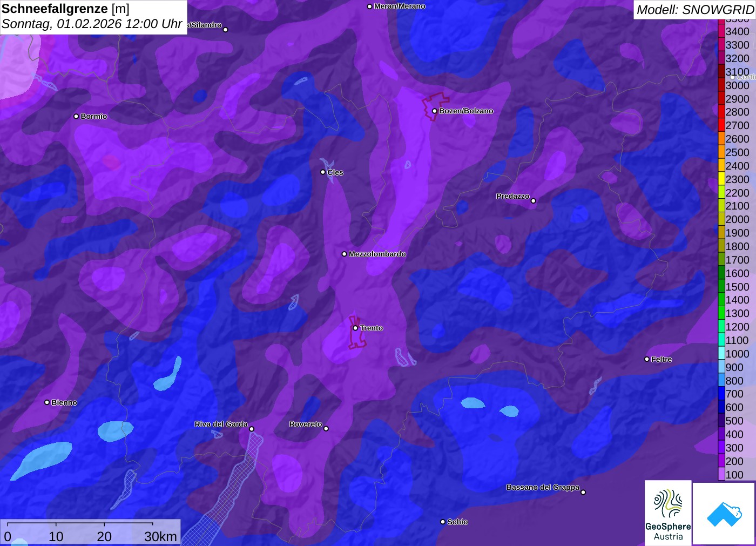Click the Mezzolombardo location marker dot
Screen dimensions: 756x546
click(x=345, y=254)
